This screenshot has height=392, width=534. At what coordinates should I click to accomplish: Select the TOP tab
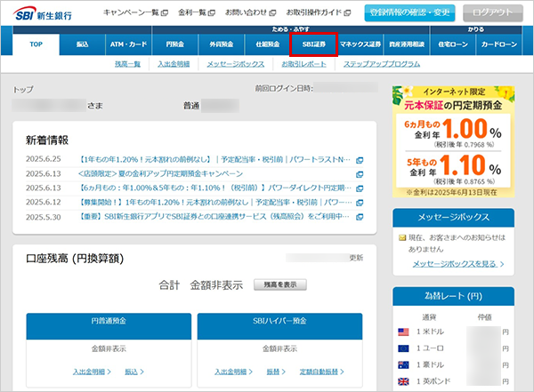36,44
